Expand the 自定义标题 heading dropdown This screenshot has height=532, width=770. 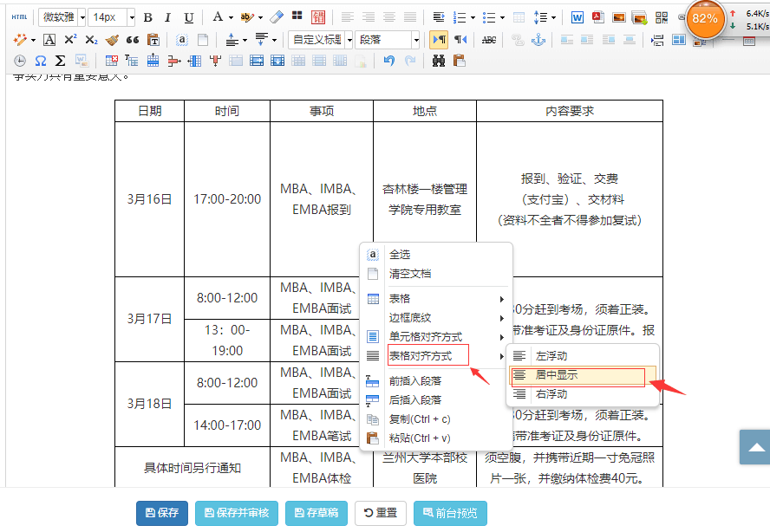pos(349,40)
